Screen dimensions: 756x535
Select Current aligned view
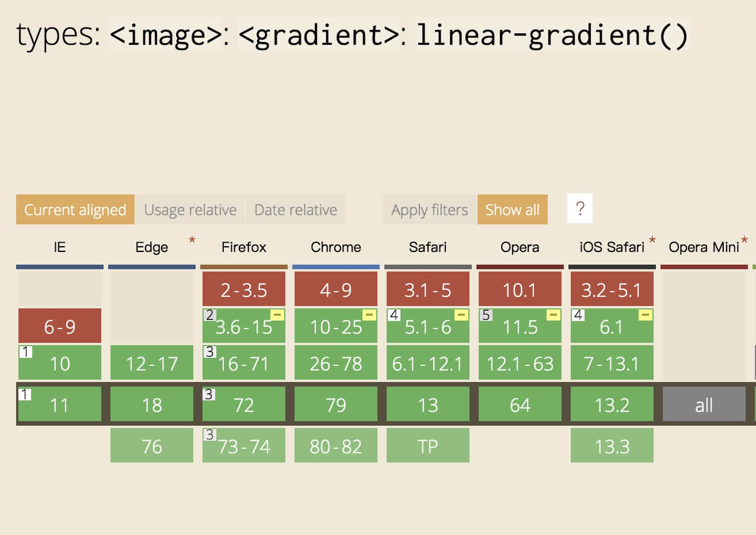[x=75, y=210]
